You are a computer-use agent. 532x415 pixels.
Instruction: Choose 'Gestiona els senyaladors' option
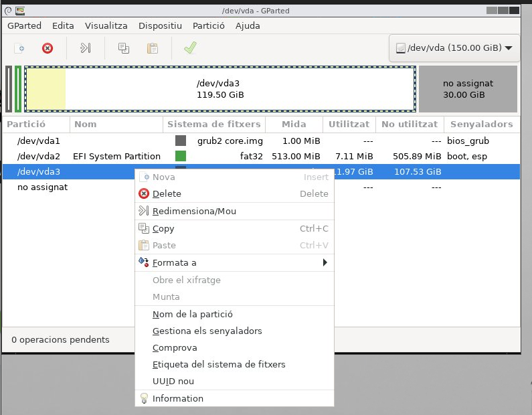[x=207, y=331]
